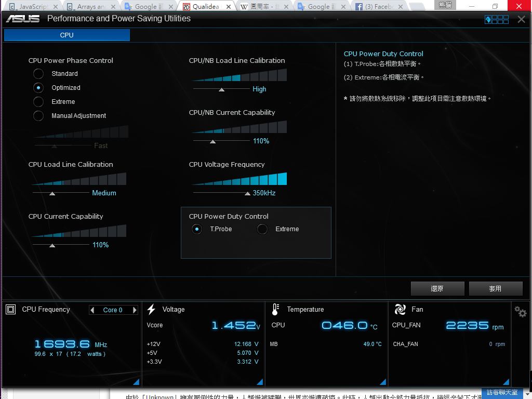Click the +3.3V 3.312 V value

tap(248, 362)
